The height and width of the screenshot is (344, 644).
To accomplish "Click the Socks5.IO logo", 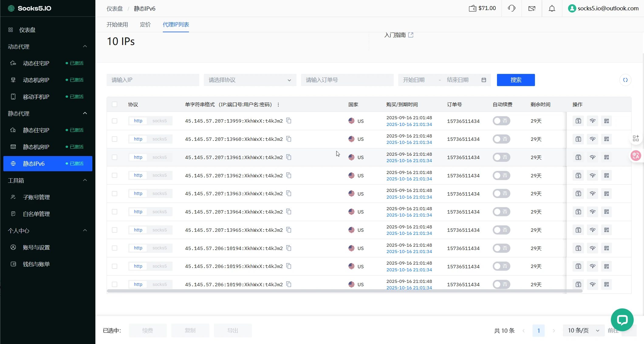I will pos(29,8).
